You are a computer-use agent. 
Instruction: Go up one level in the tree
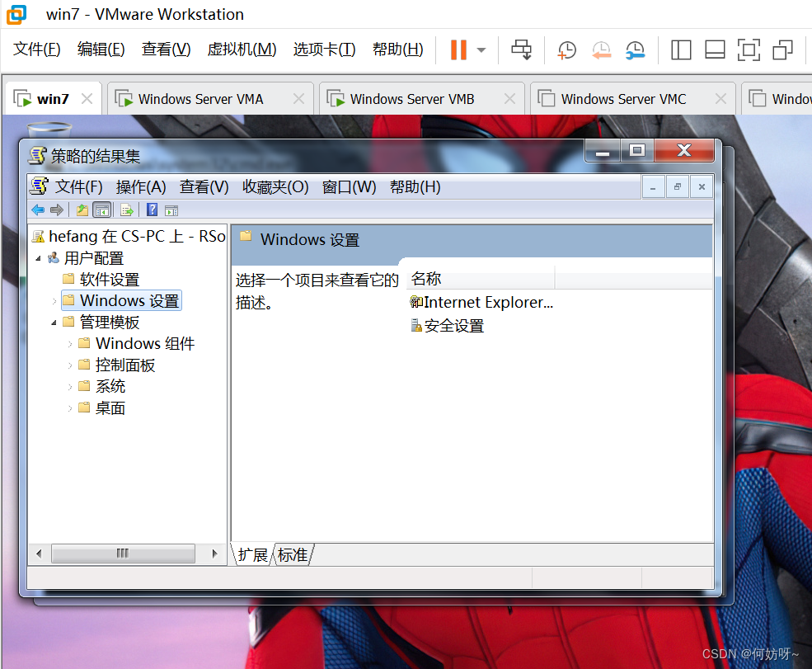(82, 210)
